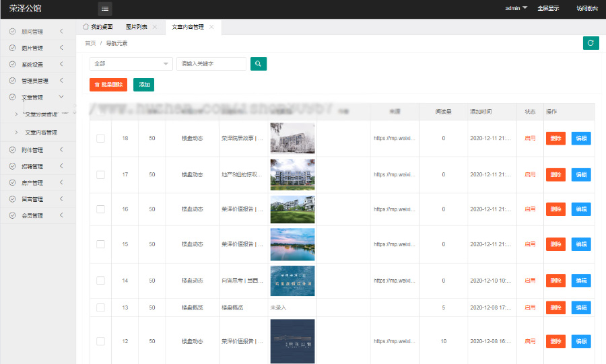Click the keyword search input field
Screen dimensions: 606x364
(x=211, y=64)
